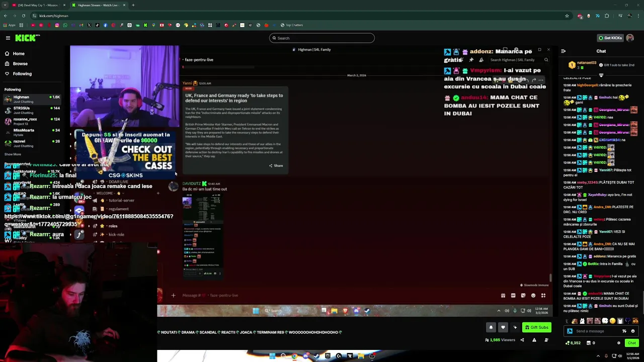644x362 pixels.
Task: Toggle follow heart button
Action: point(503,327)
